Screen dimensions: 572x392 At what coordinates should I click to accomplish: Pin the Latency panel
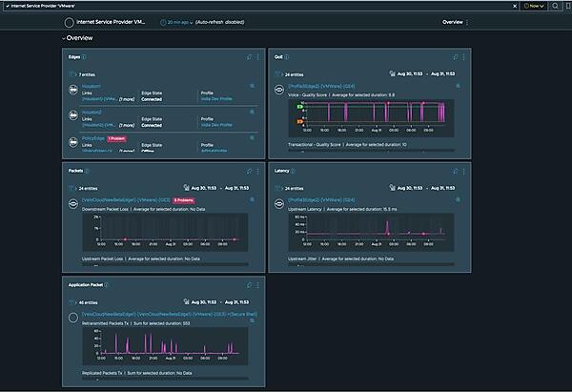(454, 171)
